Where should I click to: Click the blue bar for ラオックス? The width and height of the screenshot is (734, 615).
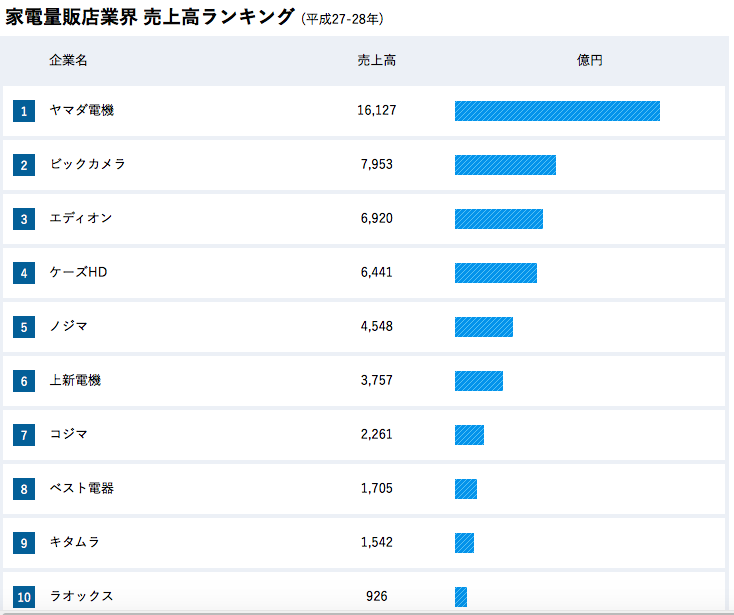coord(461,597)
